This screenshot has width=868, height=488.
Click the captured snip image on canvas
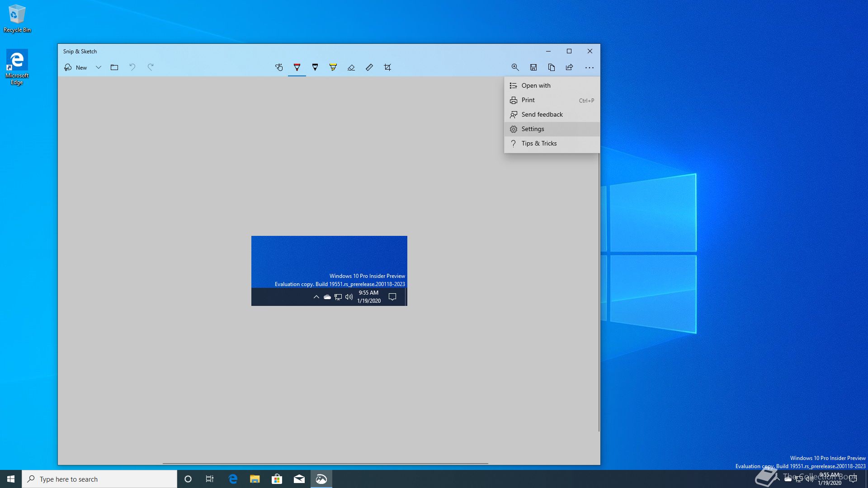pos(329,271)
